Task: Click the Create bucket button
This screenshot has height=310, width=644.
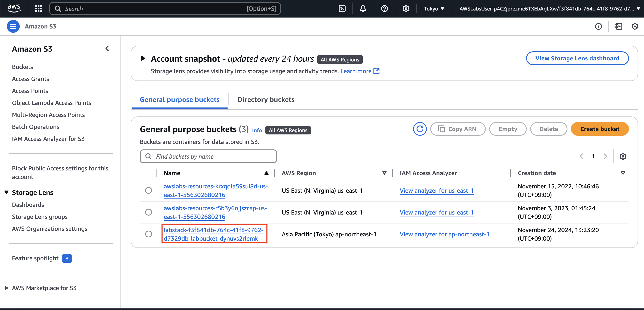Action: 599,129
